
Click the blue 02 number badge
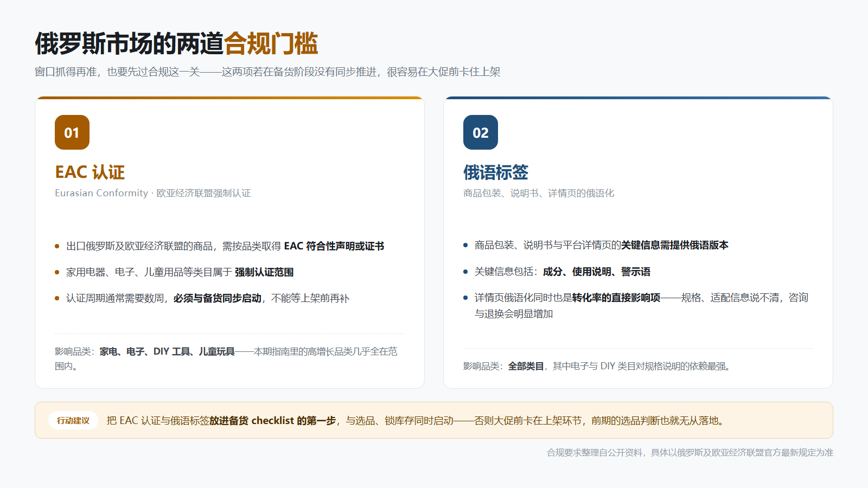481,132
